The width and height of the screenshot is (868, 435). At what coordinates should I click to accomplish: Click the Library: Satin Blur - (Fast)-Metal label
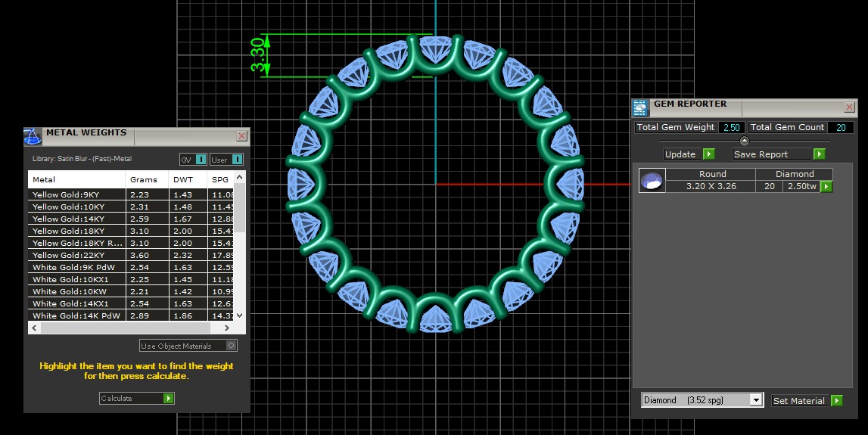coord(82,159)
